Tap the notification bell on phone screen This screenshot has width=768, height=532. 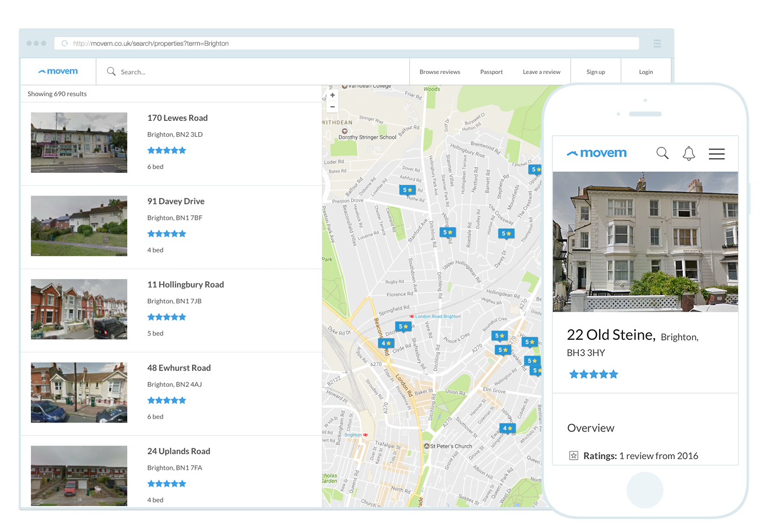pos(689,154)
